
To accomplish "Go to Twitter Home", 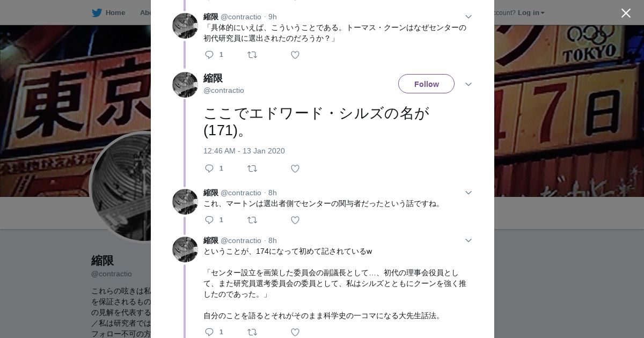I will 109,12.
